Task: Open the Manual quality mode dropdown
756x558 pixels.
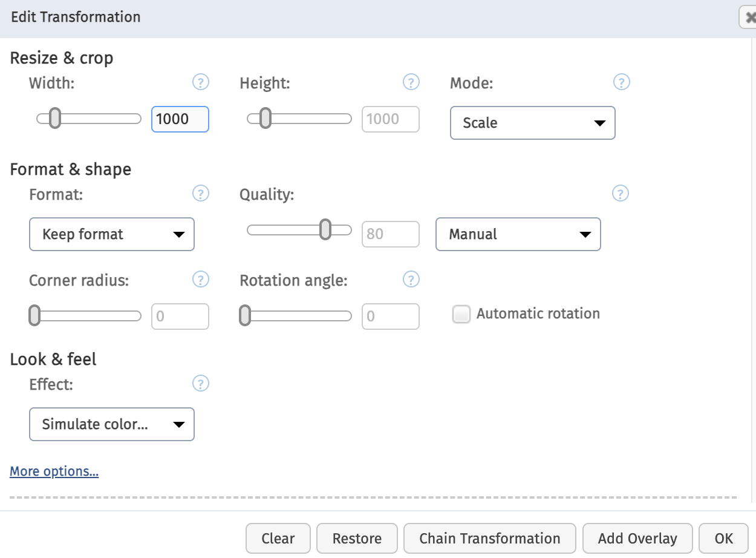Action: tap(518, 234)
